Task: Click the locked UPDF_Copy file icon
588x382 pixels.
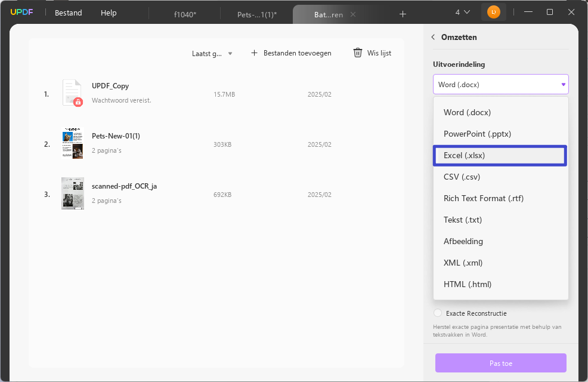Action: click(72, 93)
